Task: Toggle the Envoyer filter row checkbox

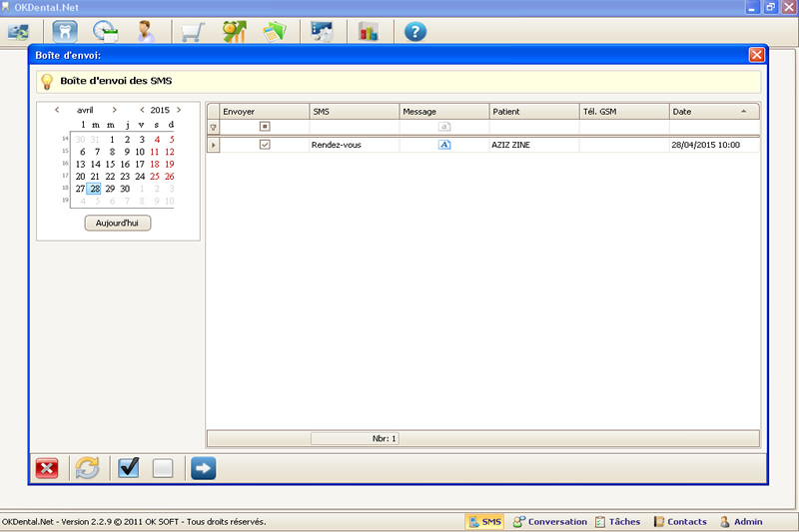Action: tap(265, 126)
